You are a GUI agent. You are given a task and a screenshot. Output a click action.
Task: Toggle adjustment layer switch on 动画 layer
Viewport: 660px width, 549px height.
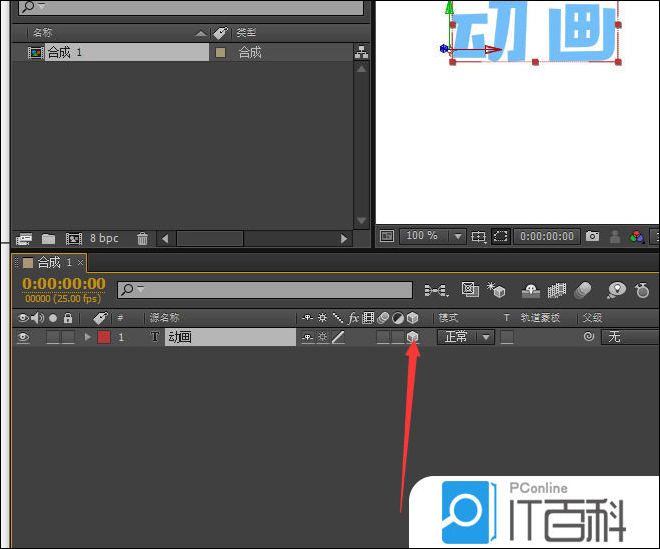coord(397,337)
